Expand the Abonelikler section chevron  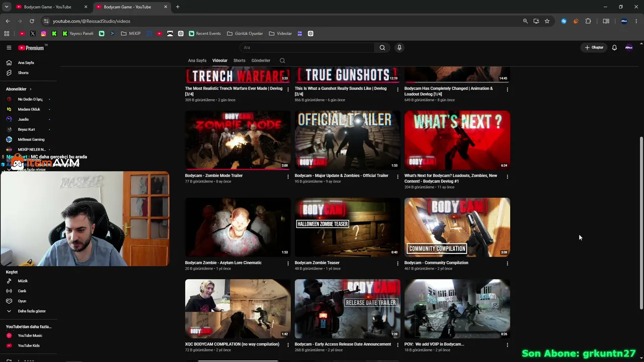pyautogui.click(x=30, y=89)
